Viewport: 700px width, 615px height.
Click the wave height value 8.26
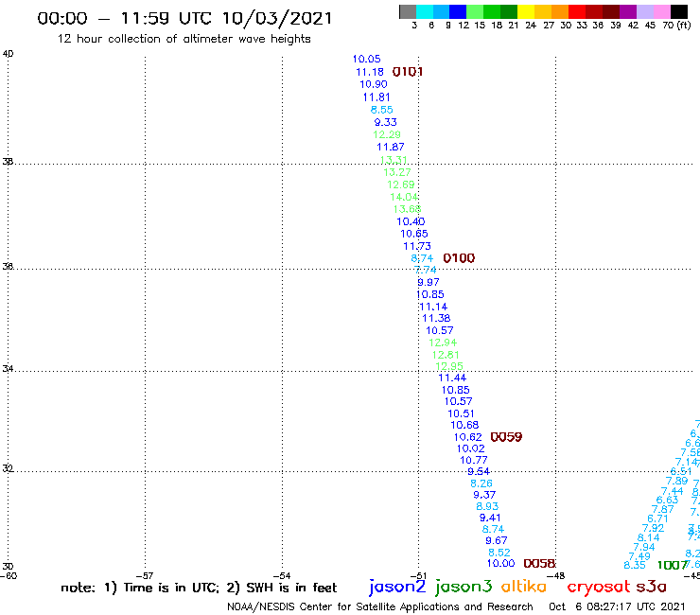[481, 483]
